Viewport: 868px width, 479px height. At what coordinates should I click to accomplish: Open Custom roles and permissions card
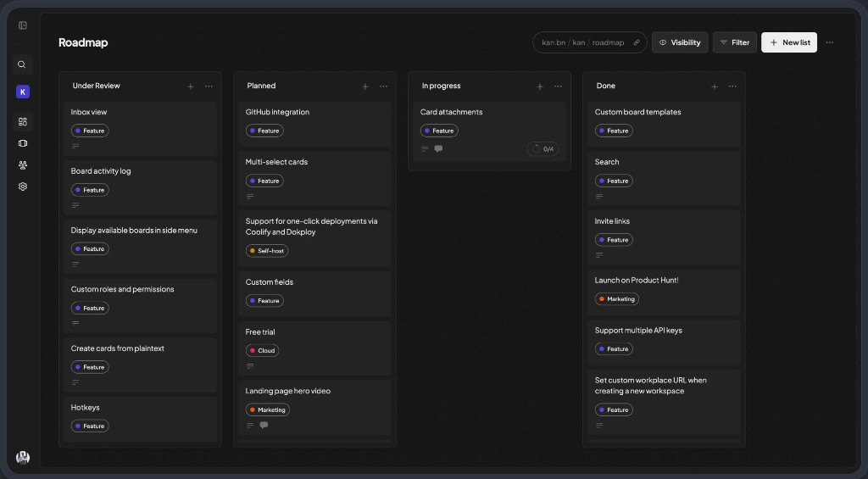coord(140,306)
